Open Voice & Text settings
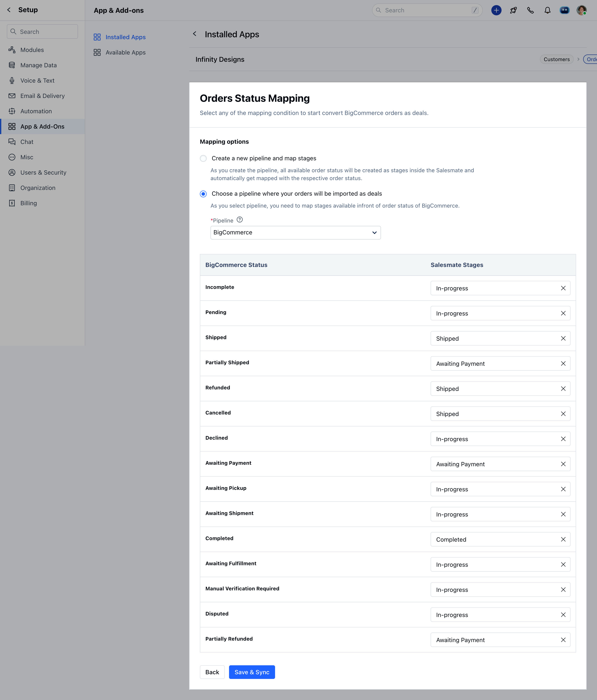 42,80
